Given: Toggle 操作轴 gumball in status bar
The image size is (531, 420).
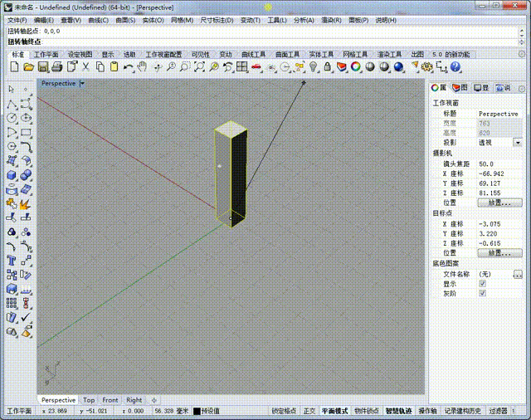Looking at the screenshot, I should coord(427,411).
